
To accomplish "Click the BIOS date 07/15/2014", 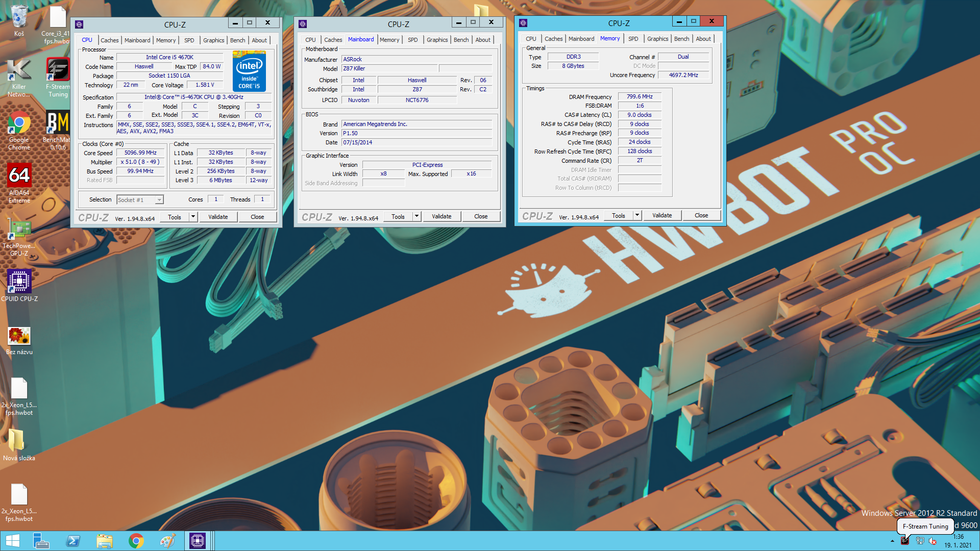I will coord(416,142).
